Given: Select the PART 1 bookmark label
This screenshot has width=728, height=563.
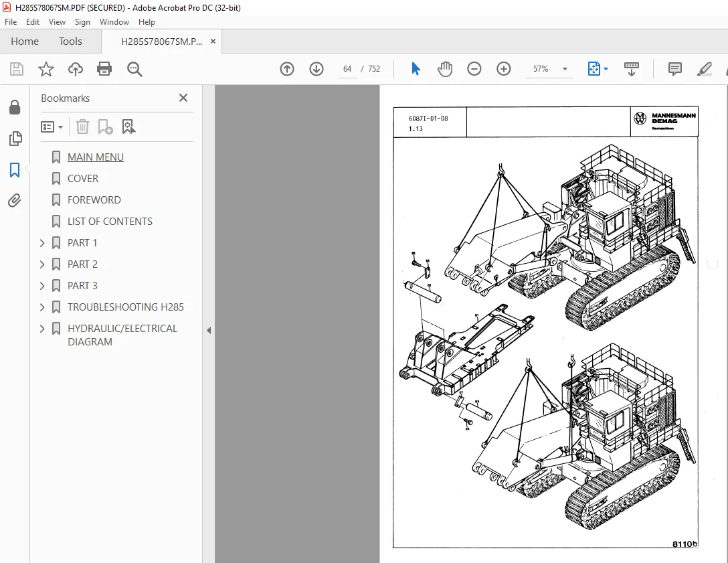Looking at the screenshot, I should pos(82,242).
